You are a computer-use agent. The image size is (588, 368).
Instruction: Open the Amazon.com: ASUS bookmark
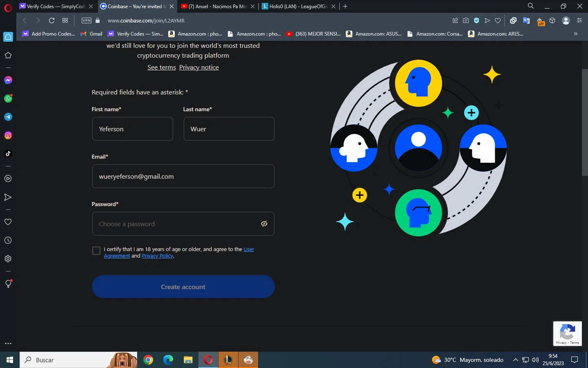click(x=374, y=34)
